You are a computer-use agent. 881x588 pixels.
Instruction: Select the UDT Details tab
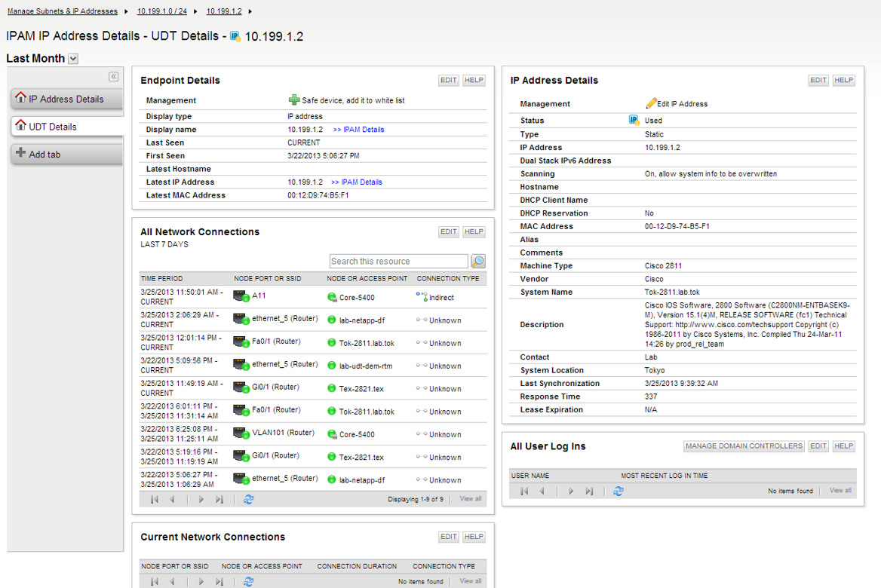pyautogui.click(x=66, y=127)
